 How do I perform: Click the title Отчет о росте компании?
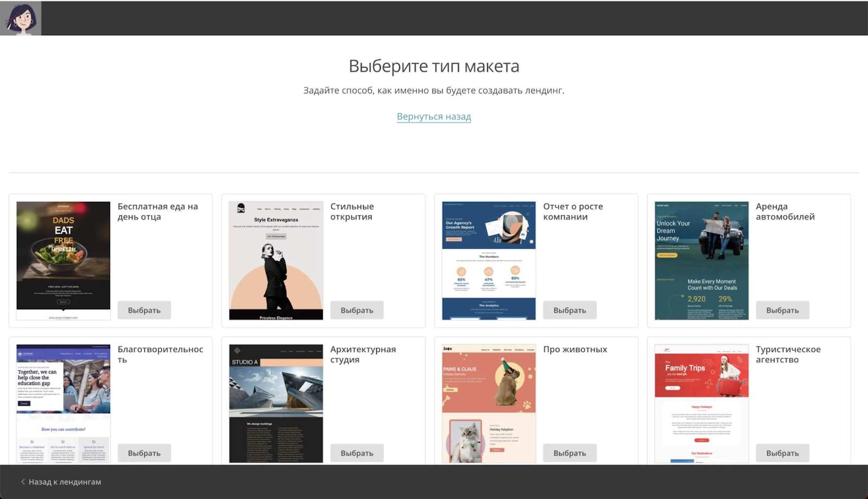click(573, 212)
